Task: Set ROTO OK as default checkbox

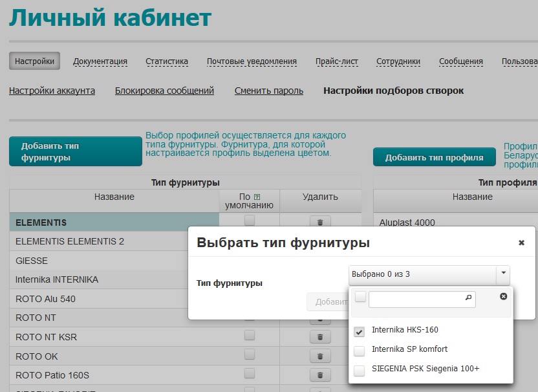Action: tap(250, 354)
